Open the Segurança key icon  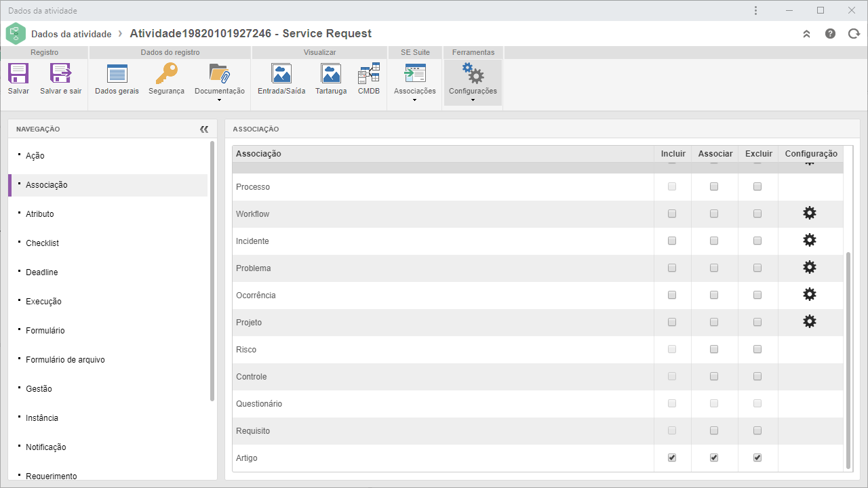point(166,73)
